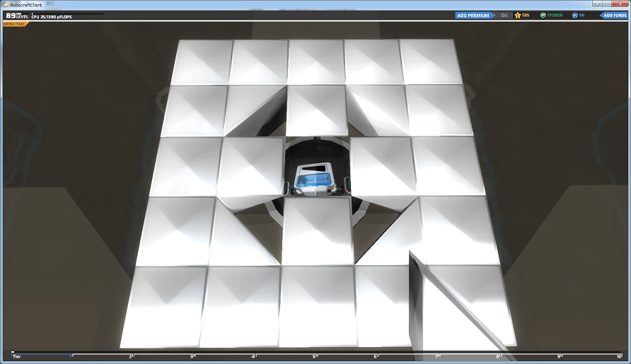This screenshot has height=364, width=631.
Task: Click tier 9 marker on tier bar
Action: [x=560, y=356]
